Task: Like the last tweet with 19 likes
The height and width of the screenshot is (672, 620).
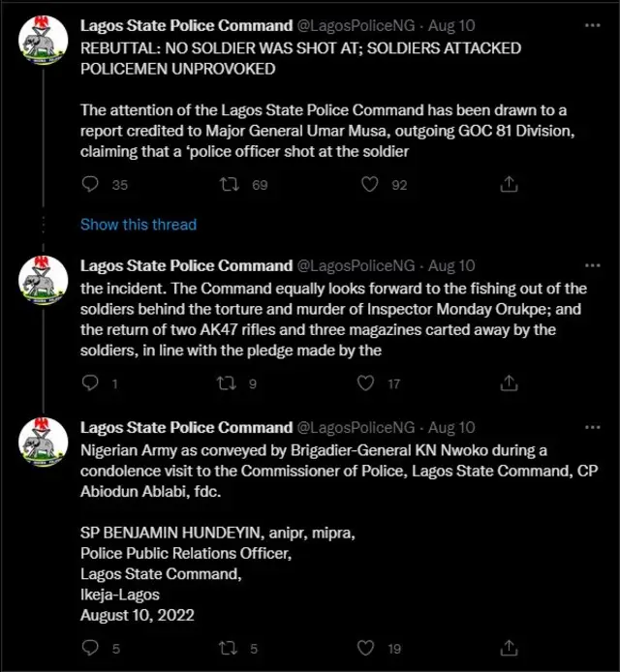Action: pyautogui.click(x=366, y=649)
